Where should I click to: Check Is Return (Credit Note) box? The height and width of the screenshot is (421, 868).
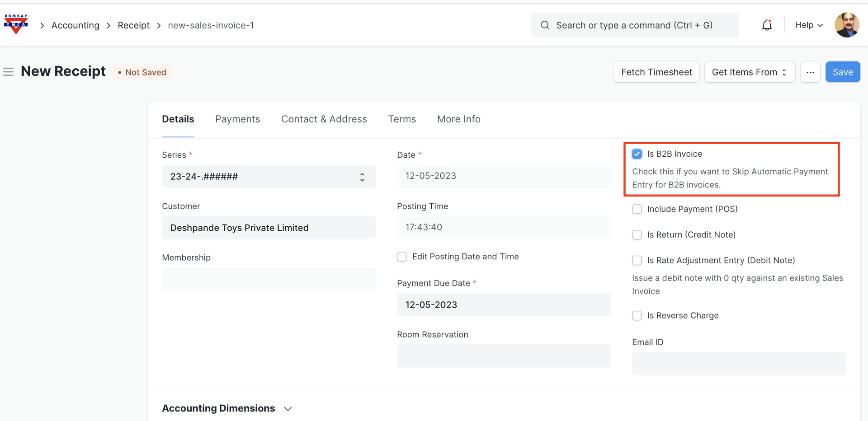click(x=637, y=235)
